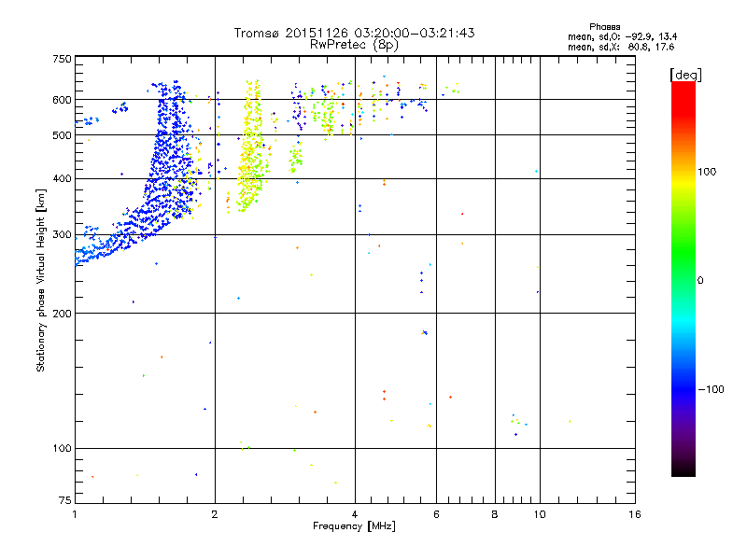This screenshot has width=747, height=560.
Task: Click the '[deg]' colorbar unit label
Action: 685,75
